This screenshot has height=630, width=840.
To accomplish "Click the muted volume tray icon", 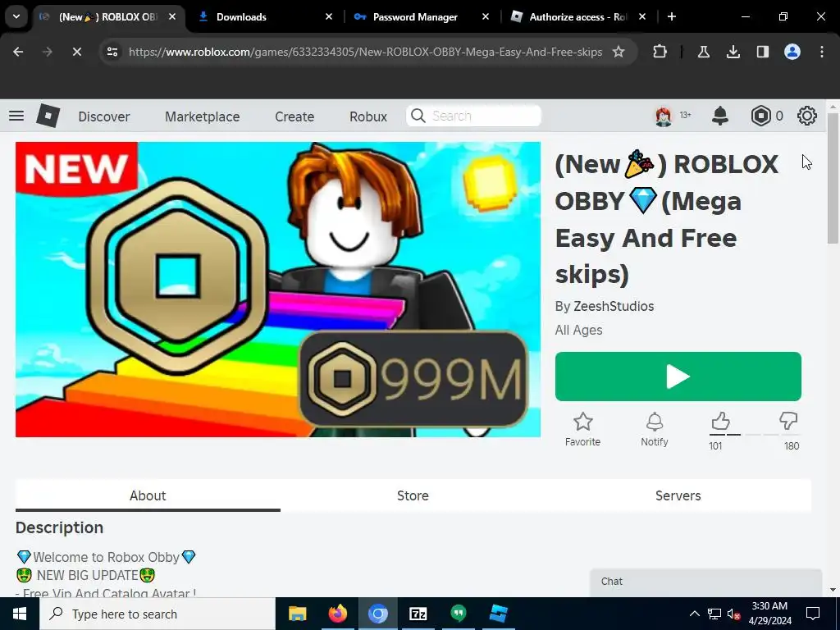I will pyautogui.click(x=734, y=614).
